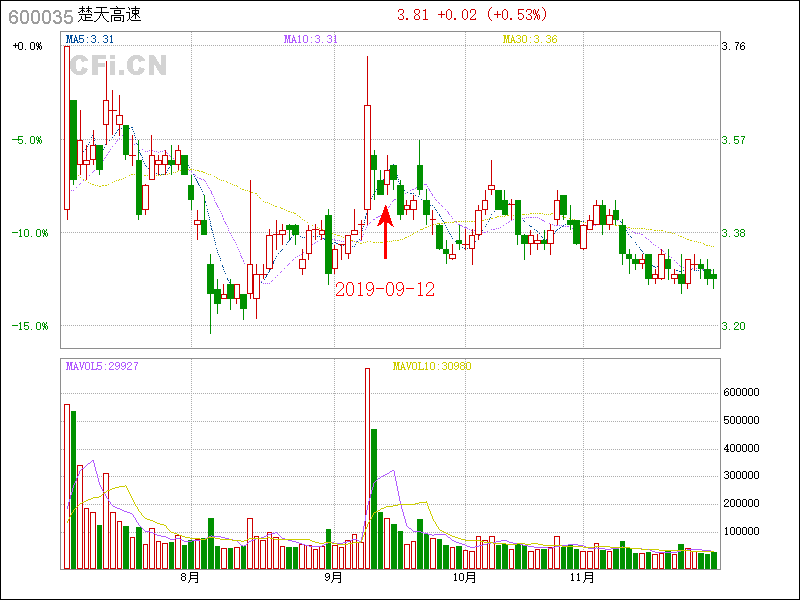
Task: Select the 10月 month marker
Action: (463, 578)
